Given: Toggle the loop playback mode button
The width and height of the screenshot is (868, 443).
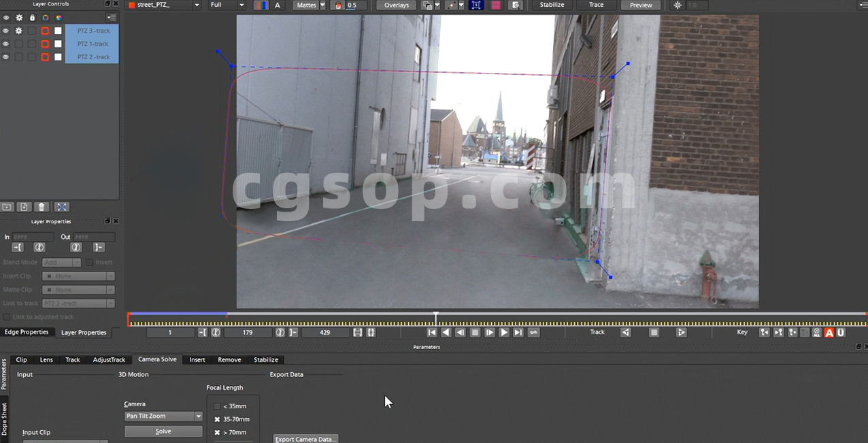Looking at the screenshot, I should tap(534, 332).
